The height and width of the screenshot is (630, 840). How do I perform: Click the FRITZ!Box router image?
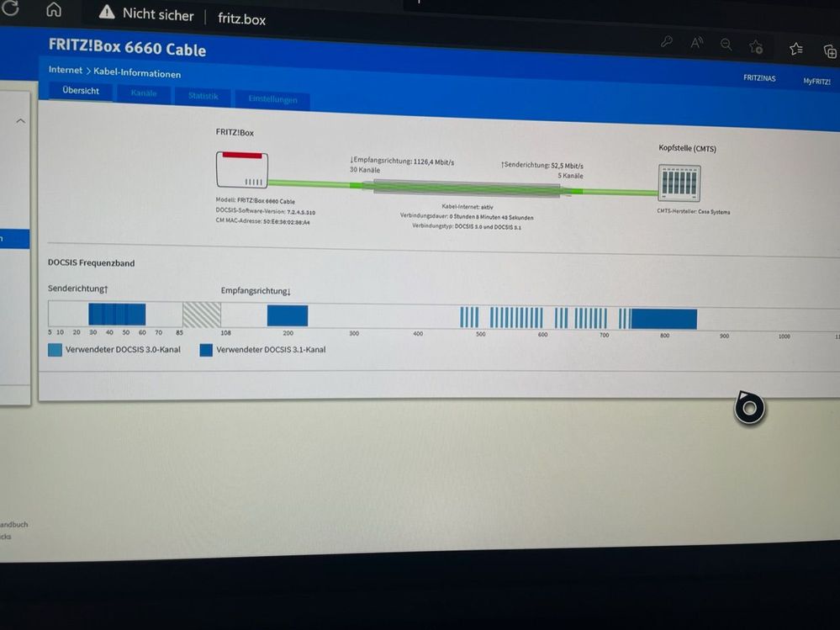(242, 170)
